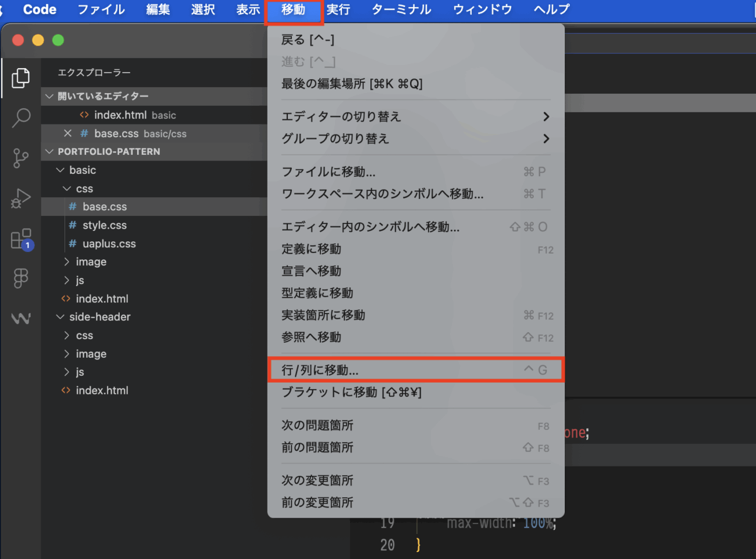Expand the image folder under basic
756x559 pixels.
(x=91, y=262)
